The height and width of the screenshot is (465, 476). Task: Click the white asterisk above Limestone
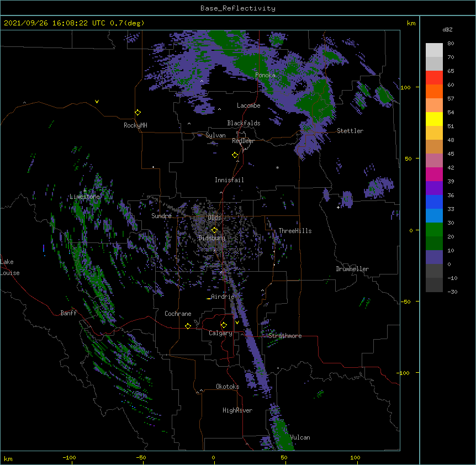coord(85,191)
